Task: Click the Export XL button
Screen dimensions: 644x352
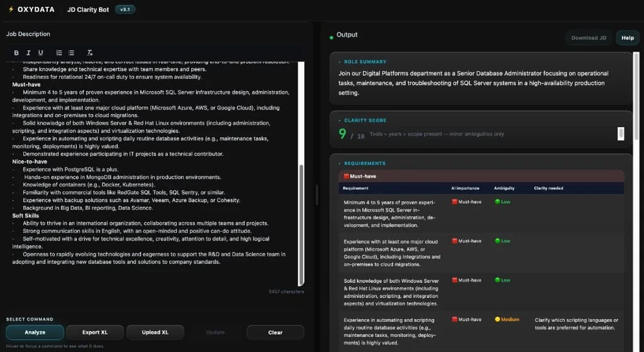Action: point(95,332)
